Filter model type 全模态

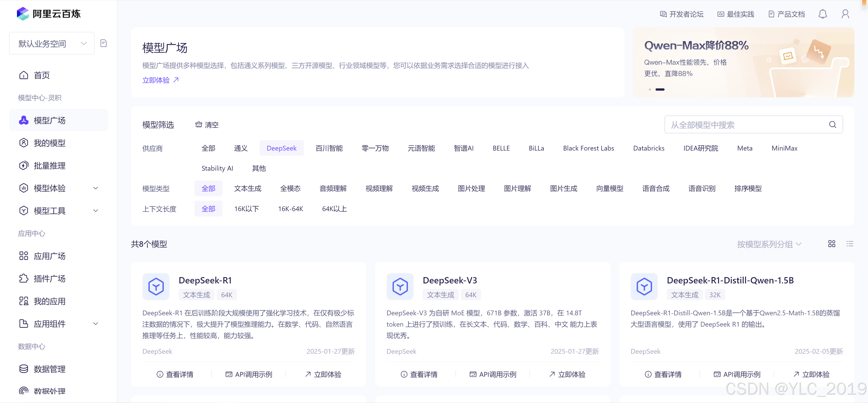[290, 188]
